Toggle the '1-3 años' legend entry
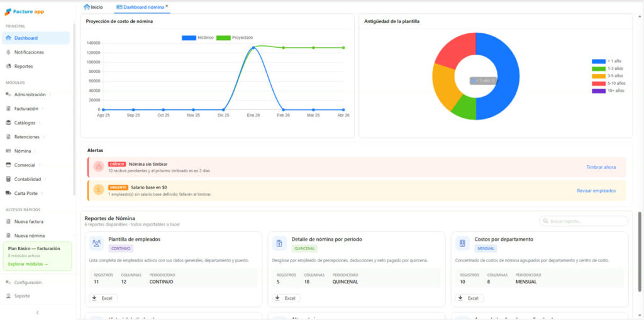Image resolution: width=644 pixels, height=320 pixels. coord(608,69)
